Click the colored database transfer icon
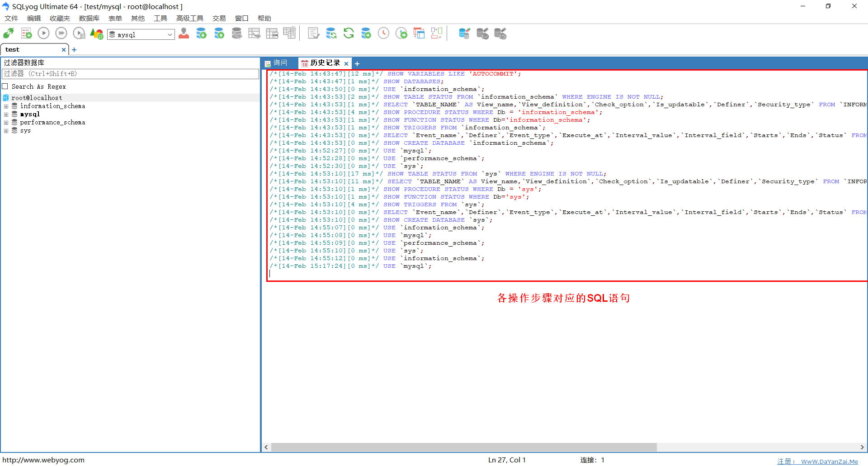Image resolution: width=868 pixels, height=466 pixels. tap(464, 33)
